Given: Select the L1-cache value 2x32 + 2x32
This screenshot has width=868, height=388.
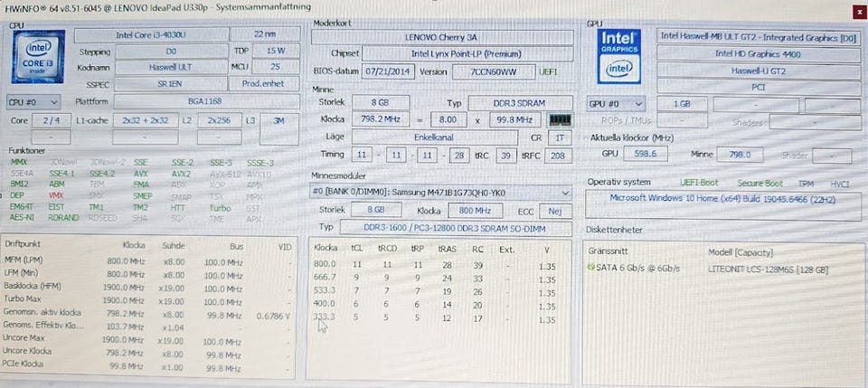Looking at the screenshot, I should pyautogui.click(x=146, y=120).
